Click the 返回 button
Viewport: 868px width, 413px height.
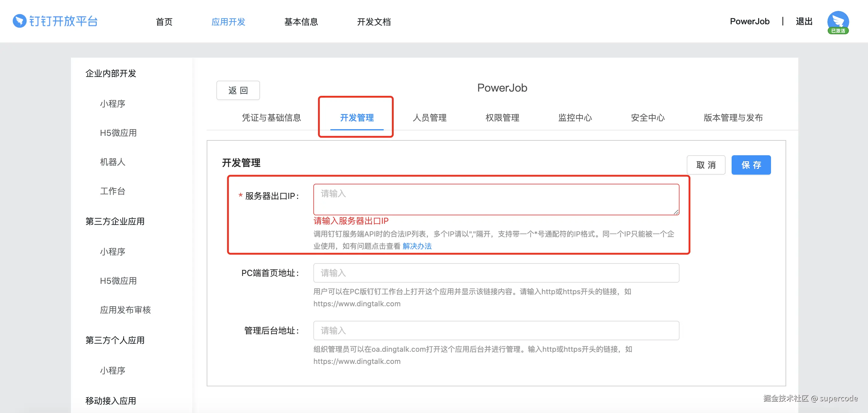coord(238,90)
